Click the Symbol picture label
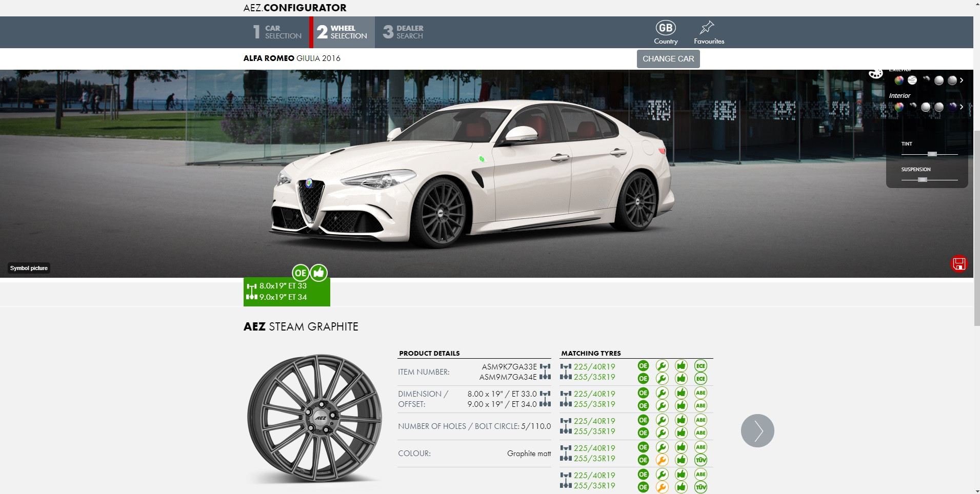980x494 pixels. coord(29,268)
